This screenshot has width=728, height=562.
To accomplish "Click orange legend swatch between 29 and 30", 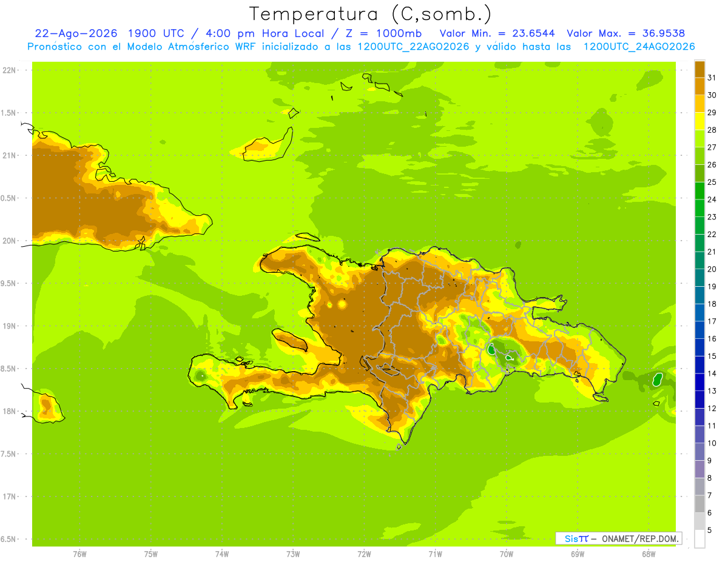I will [x=699, y=104].
